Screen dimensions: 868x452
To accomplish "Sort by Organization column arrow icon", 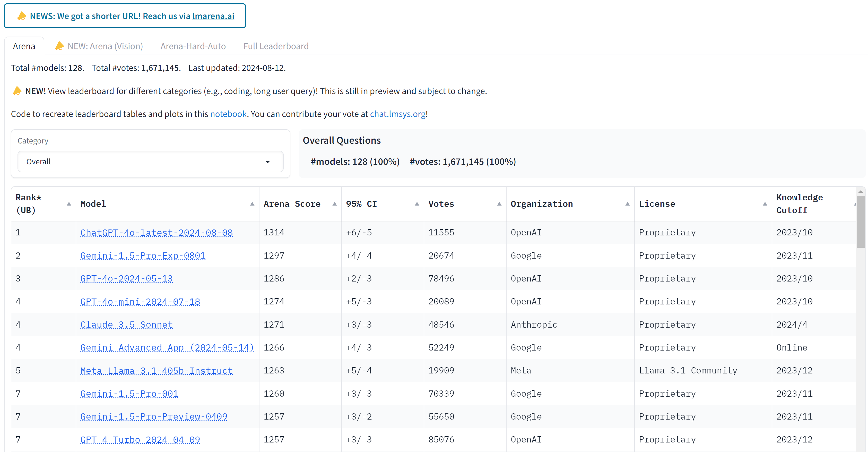I will click(x=627, y=204).
